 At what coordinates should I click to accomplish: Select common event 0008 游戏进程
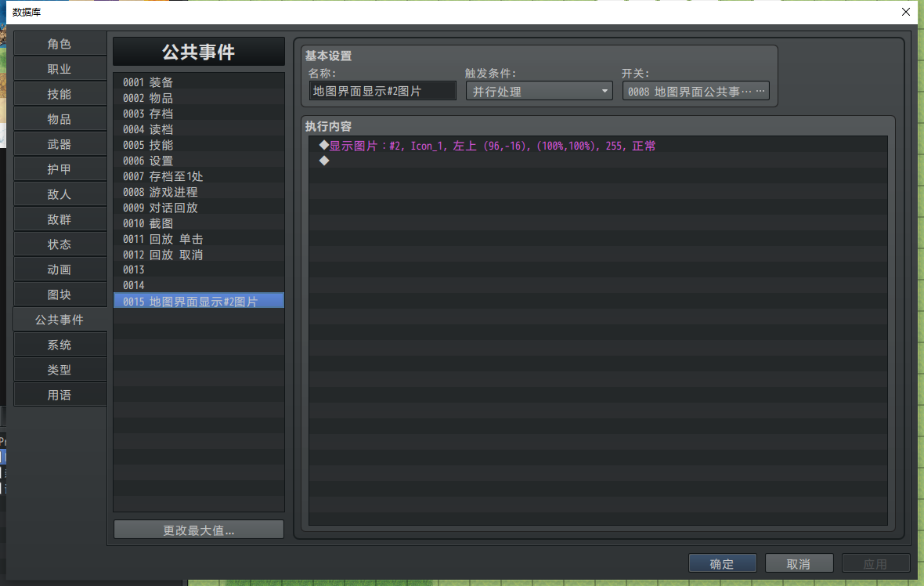point(199,192)
